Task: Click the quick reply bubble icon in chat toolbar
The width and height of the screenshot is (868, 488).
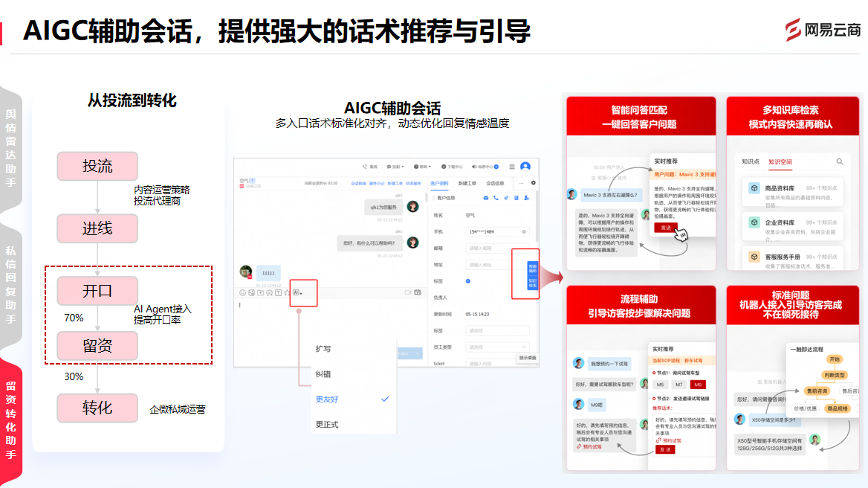Action: click(269, 293)
